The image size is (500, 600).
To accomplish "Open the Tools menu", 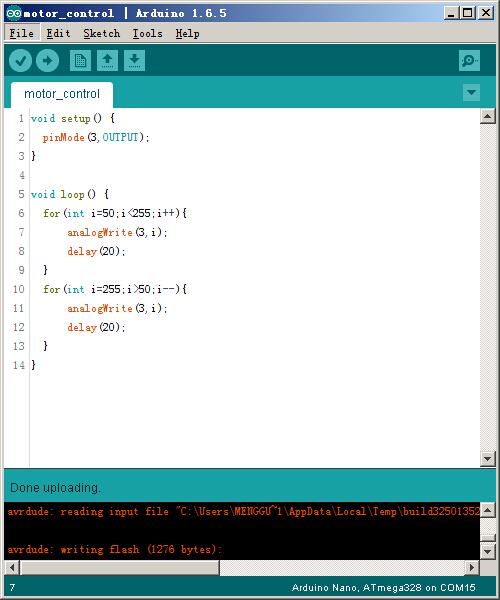I will [x=147, y=34].
